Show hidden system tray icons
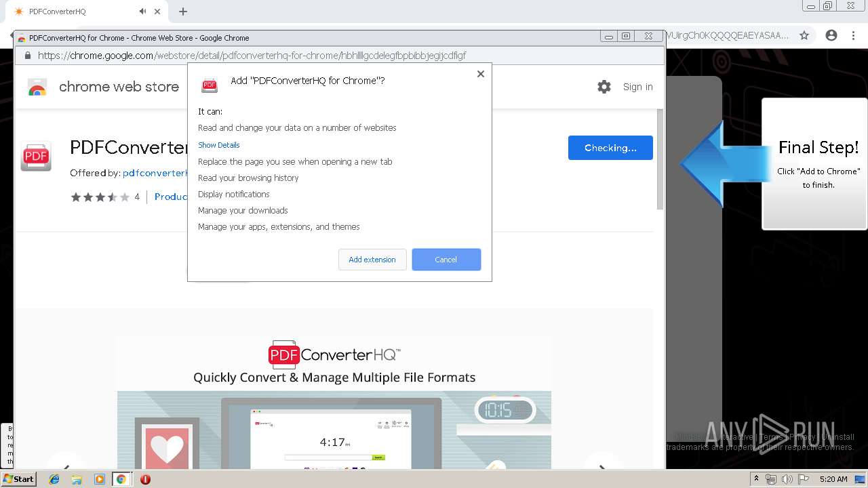Screen dimensions: 868x488 coord(756,479)
